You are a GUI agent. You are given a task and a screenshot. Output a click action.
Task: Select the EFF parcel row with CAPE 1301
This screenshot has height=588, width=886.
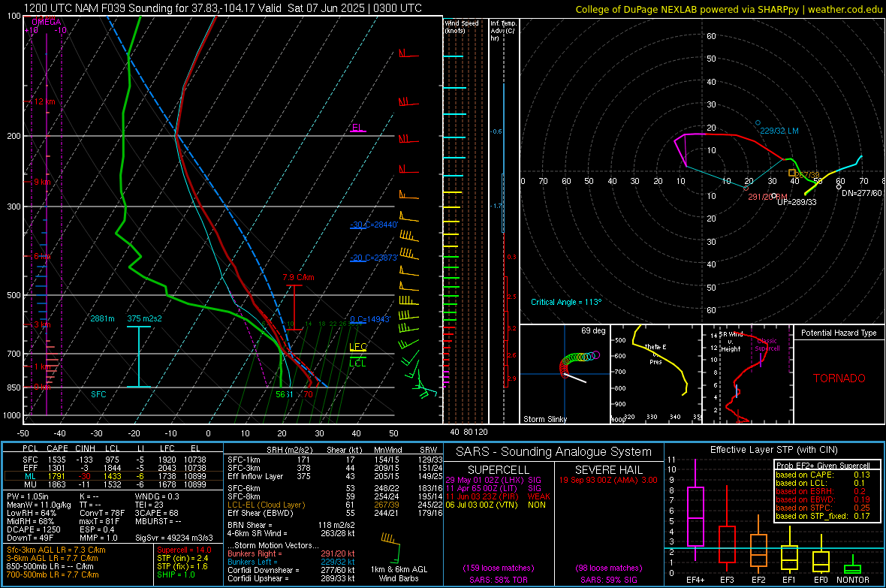click(113, 468)
